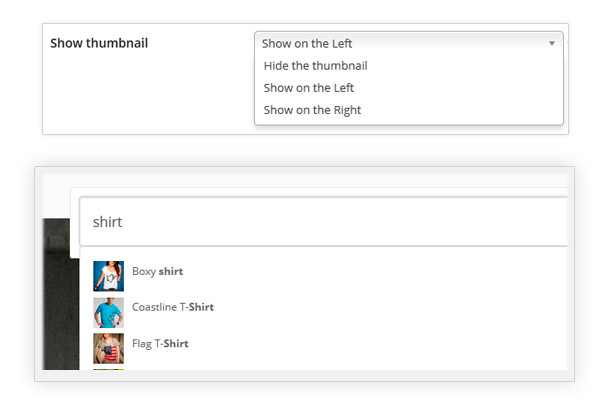600x405 pixels.
Task: Open the "Coastline T-Shirt" result link
Action: click(x=173, y=307)
